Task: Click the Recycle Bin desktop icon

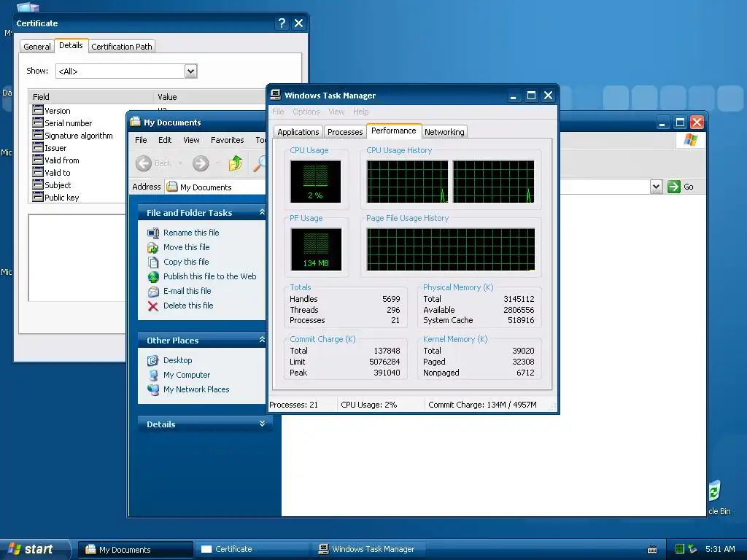Action: 715,491
